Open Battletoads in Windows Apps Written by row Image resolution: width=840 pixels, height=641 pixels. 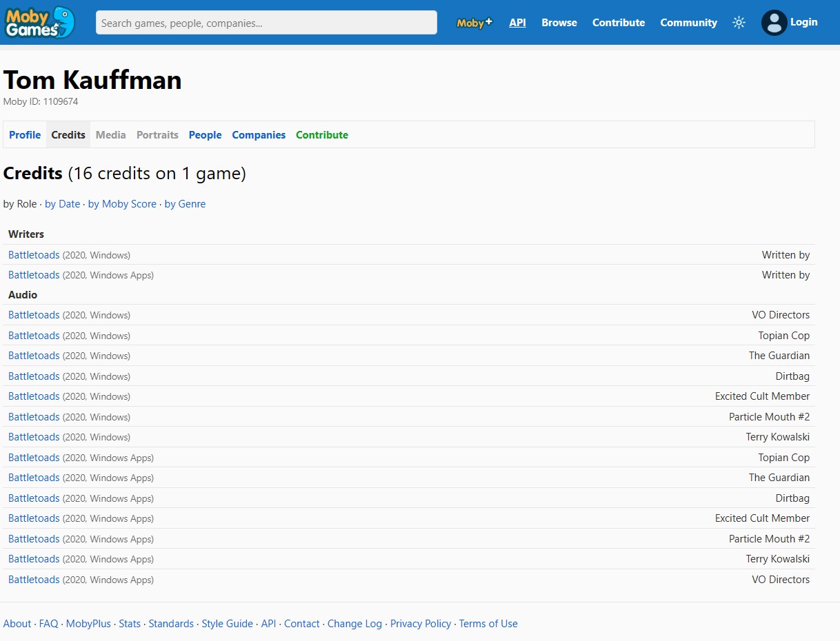pos(34,275)
